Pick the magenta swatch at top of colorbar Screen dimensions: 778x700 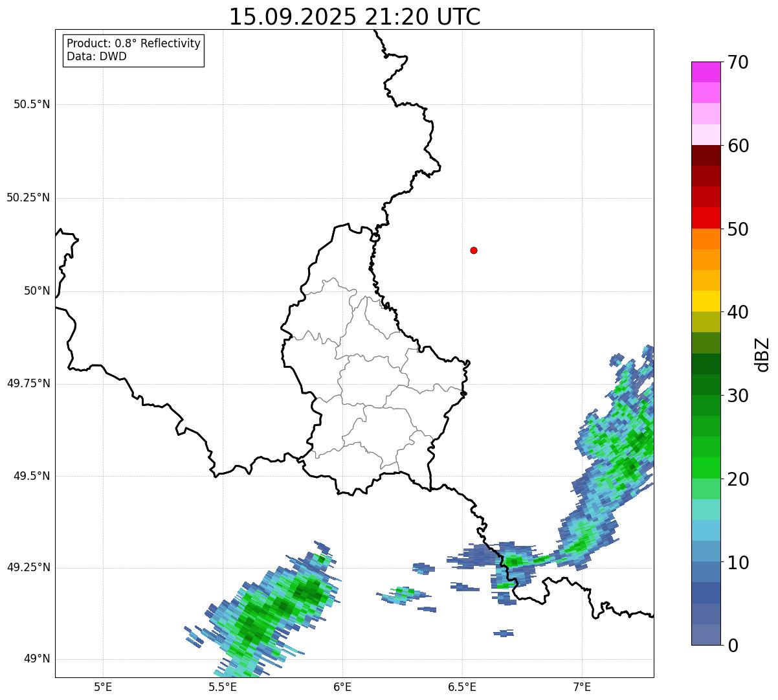click(x=706, y=72)
